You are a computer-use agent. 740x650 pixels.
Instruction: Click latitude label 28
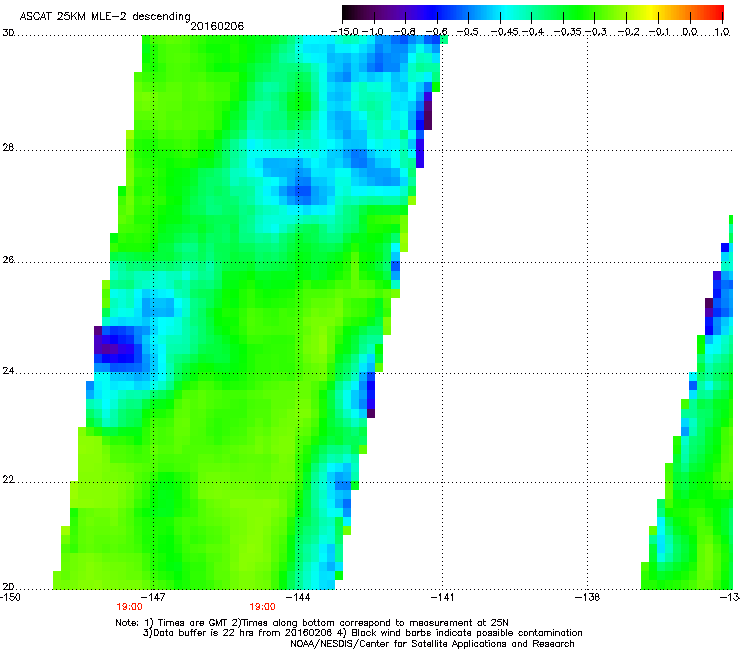[8, 148]
